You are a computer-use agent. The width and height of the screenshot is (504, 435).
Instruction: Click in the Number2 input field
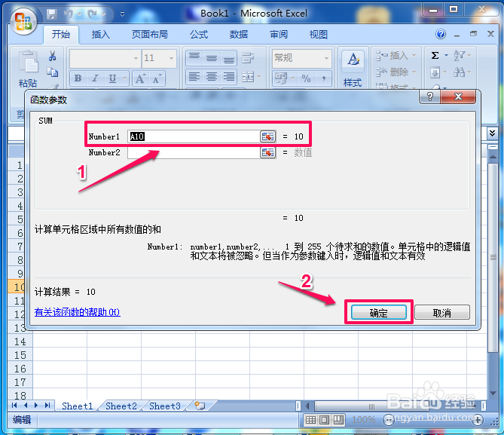(x=194, y=152)
